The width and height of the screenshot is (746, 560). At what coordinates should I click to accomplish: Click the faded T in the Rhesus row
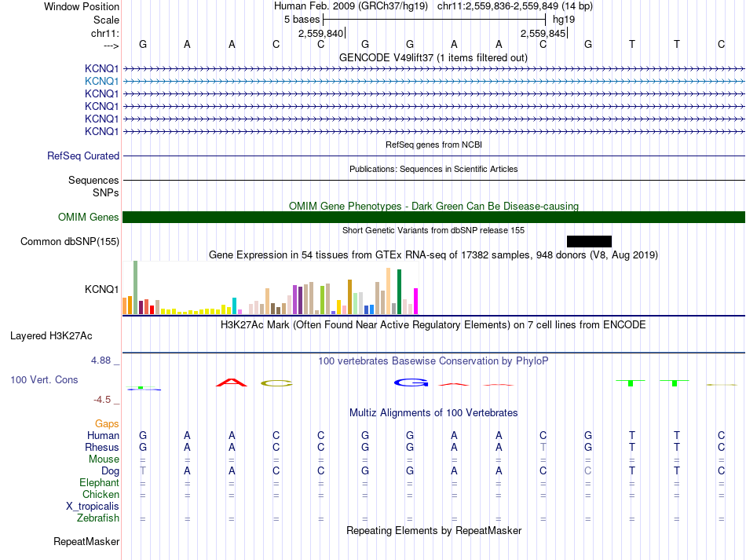[543, 447]
